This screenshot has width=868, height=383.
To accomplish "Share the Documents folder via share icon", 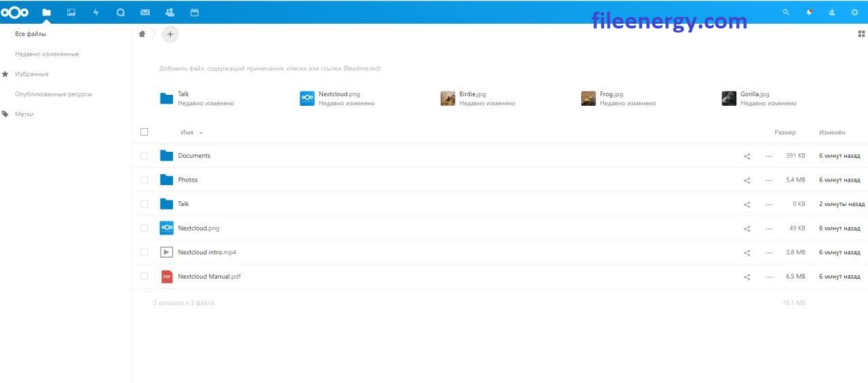I will pos(747,156).
